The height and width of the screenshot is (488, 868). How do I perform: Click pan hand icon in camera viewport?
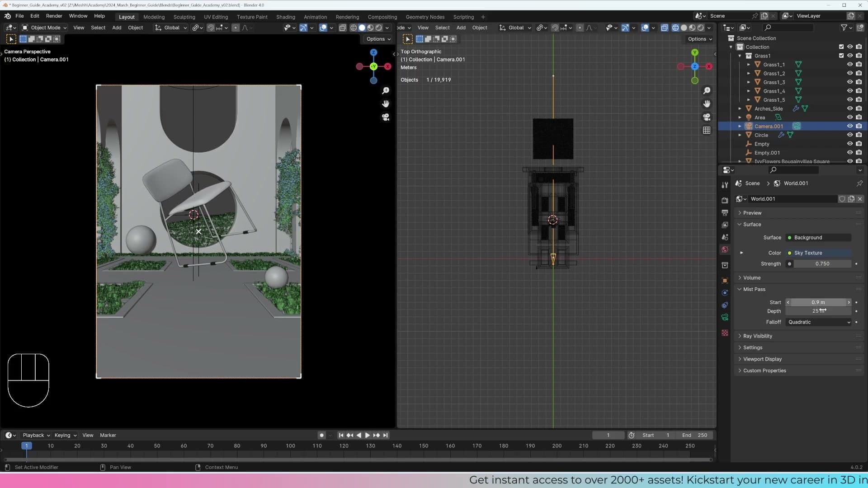(386, 104)
